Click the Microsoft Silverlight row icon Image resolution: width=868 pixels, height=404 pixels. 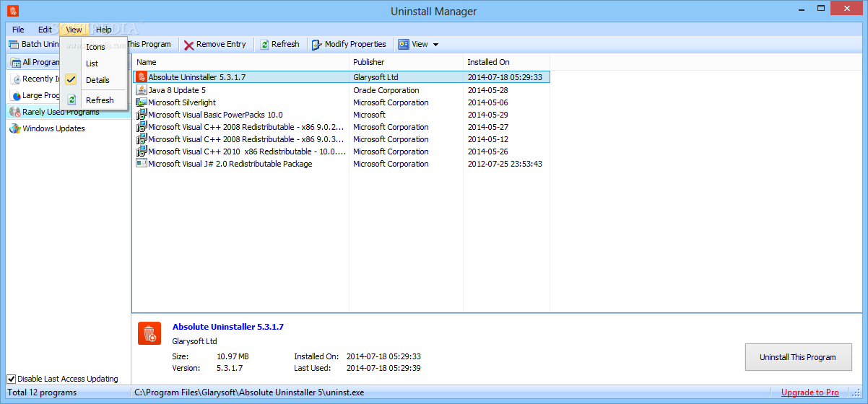click(142, 102)
